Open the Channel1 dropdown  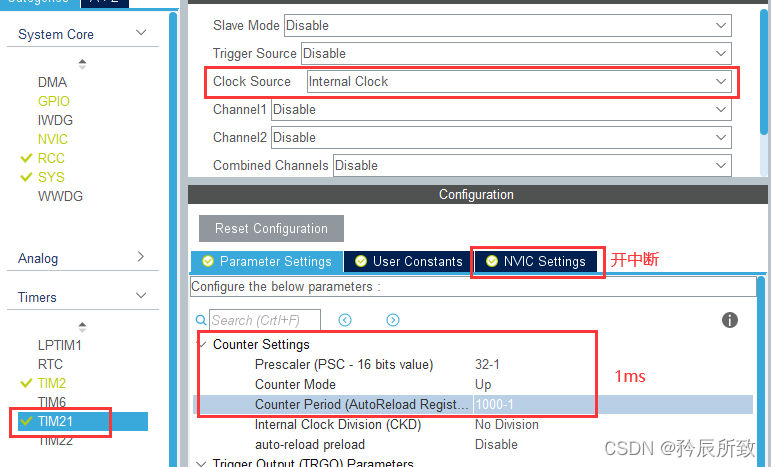click(x=501, y=110)
